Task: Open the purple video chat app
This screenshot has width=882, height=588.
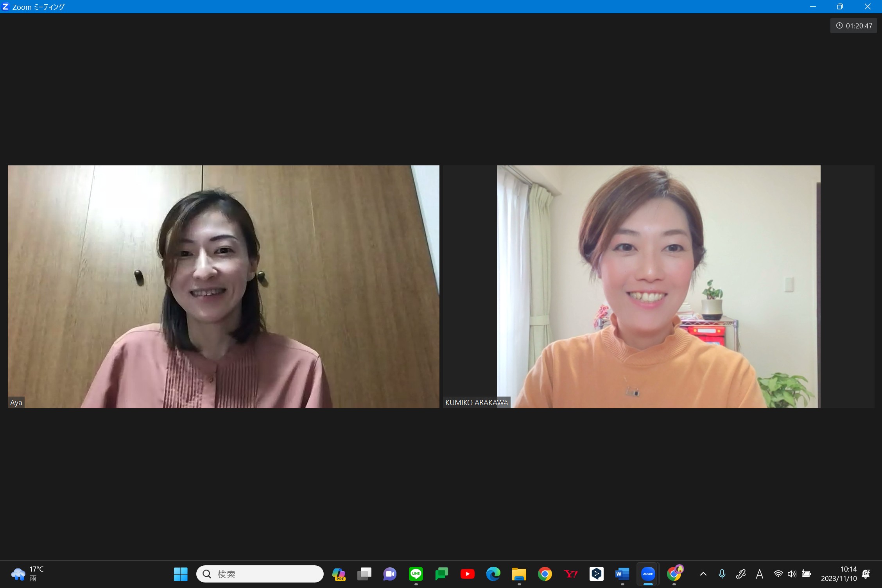Action: point(390,574)
